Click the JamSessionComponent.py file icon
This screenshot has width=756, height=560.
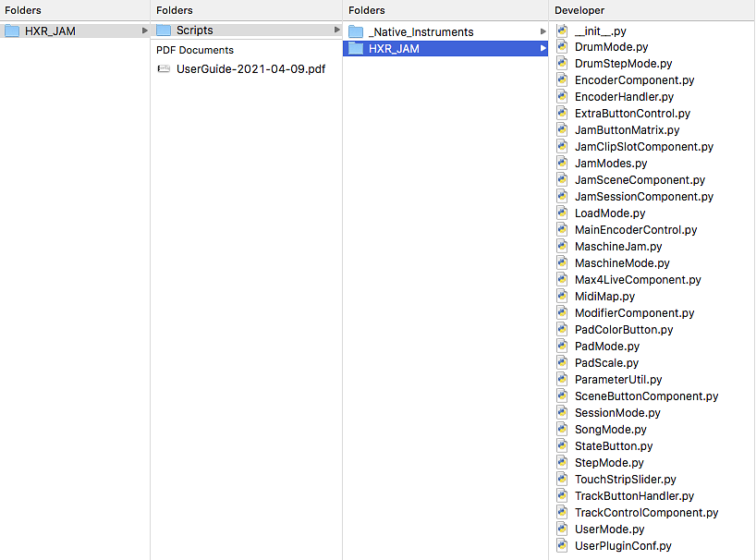point(562,196)
